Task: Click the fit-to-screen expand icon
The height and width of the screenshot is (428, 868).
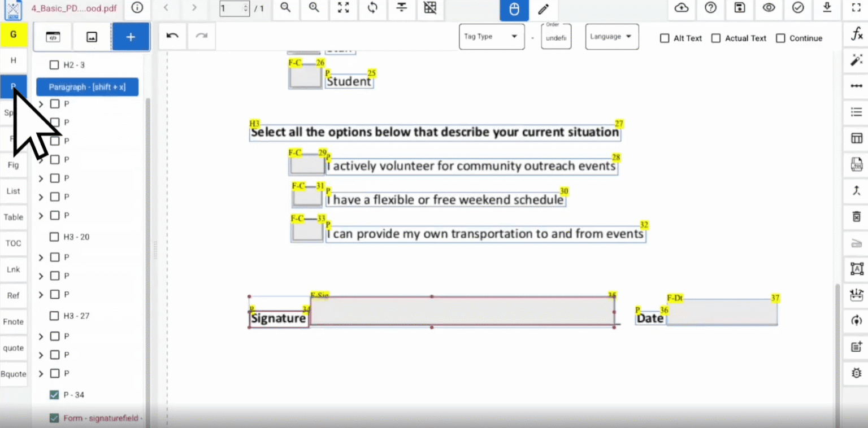Action: (343, 8)
